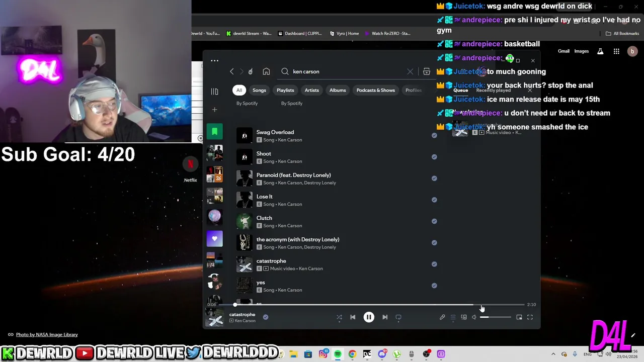
Task: Open Spotify miniplayer
Action: (519, 317)
